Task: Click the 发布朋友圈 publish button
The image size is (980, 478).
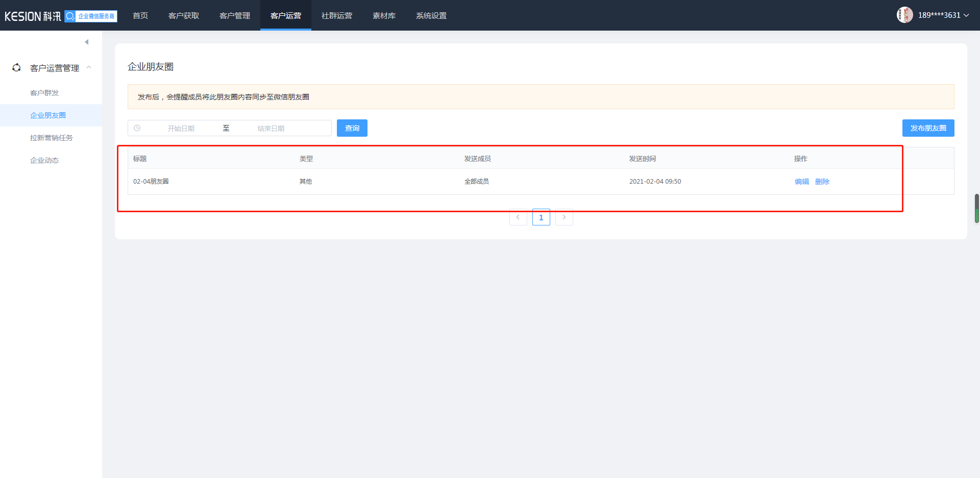Action: pyautogui.click(x=928, y=128)
